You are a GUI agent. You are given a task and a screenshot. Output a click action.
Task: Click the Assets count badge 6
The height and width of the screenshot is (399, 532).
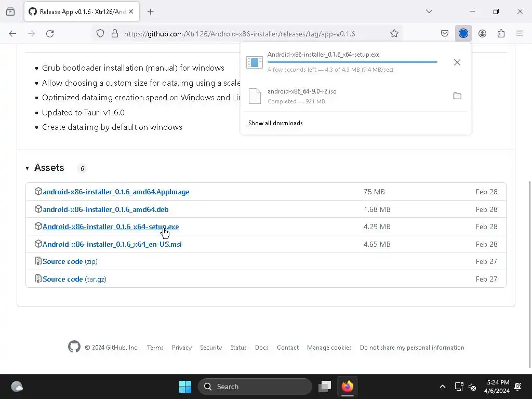82,169
